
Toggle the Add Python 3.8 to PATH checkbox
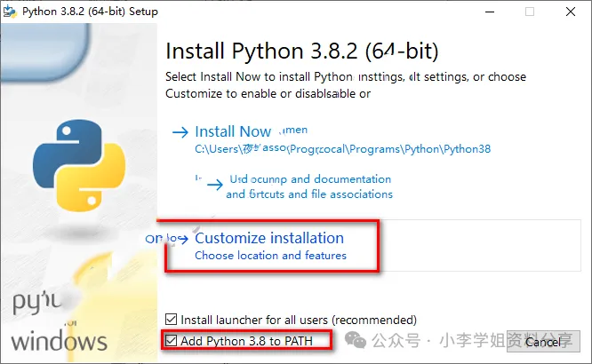[172, 341]
